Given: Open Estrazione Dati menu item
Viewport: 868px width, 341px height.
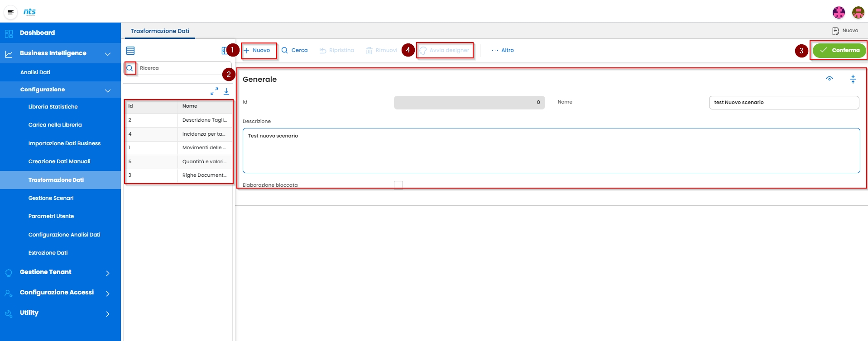Looking at the screenshot, I should coord(48,253).
